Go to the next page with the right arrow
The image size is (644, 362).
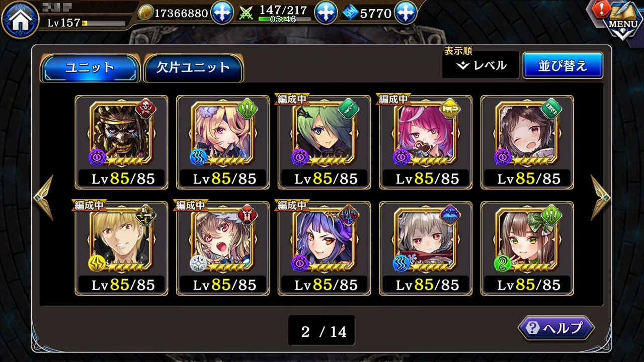(x=601, y=198)
